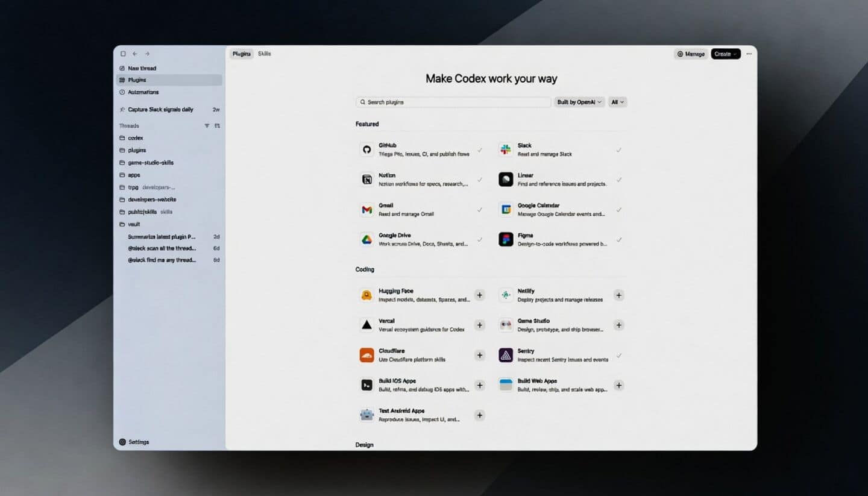The image size is (868, 496).
Task: Open the Hugging Face plugin icon
Action: click(x=366, y=295)
